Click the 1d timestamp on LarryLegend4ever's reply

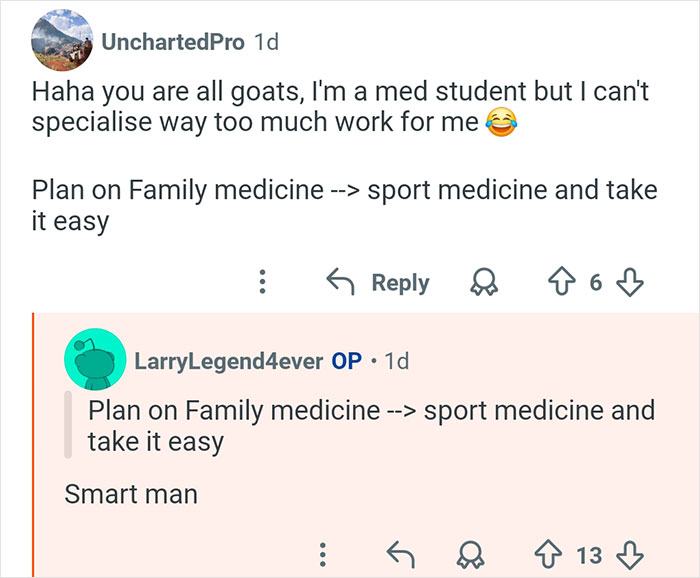click(396, 361)
